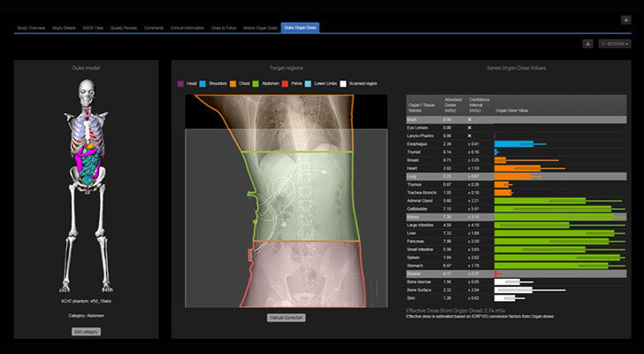Image resolution: width=644 pixels, height=354 pixels.
Task: Click the Heart organ name
Action: coord(412,168)
